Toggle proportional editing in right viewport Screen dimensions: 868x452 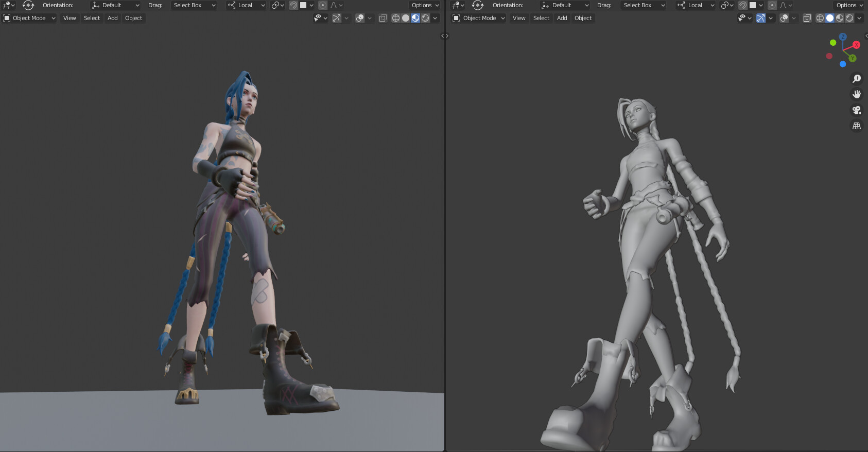pyautogui.click(x=772, y=5)
